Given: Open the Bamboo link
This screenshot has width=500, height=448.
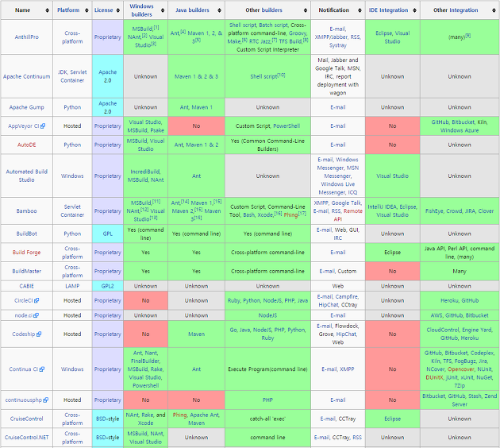Looking at the screenshot, I should pyautogui.click(x=26, y=211).
